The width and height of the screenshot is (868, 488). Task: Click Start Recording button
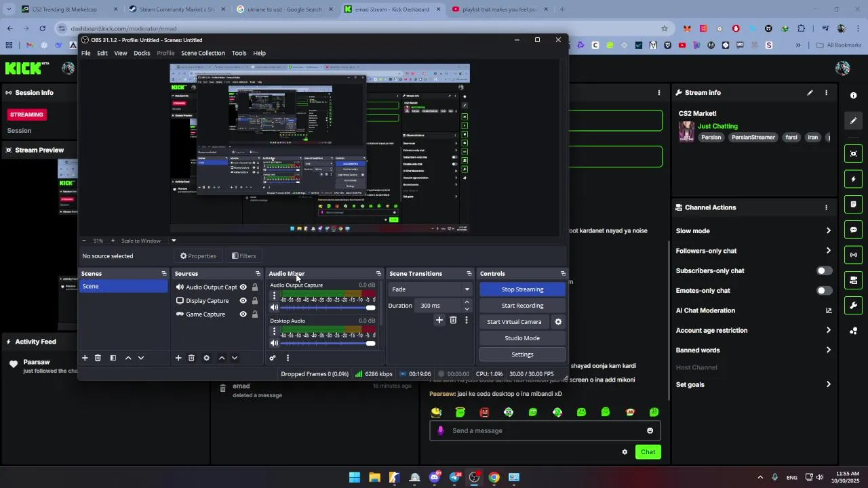pos(522,306)
